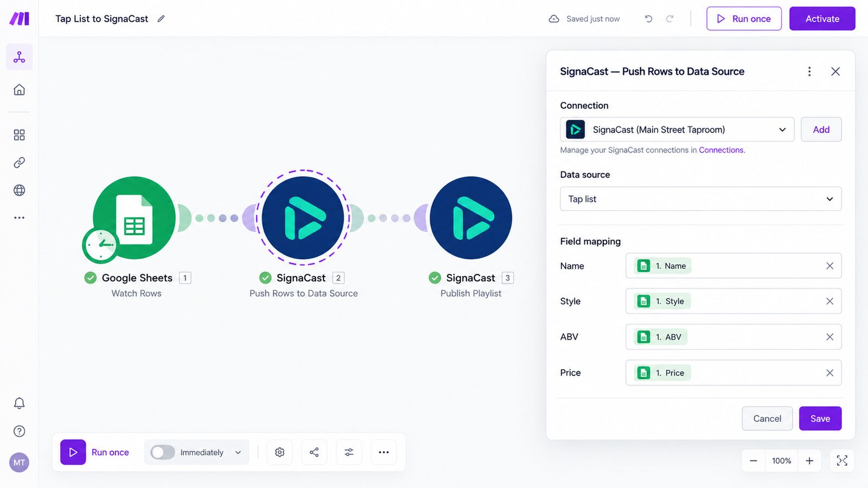The height and width of the screenshot is (488, 868).
Task: Cancel the module changes
Action: 767,419
